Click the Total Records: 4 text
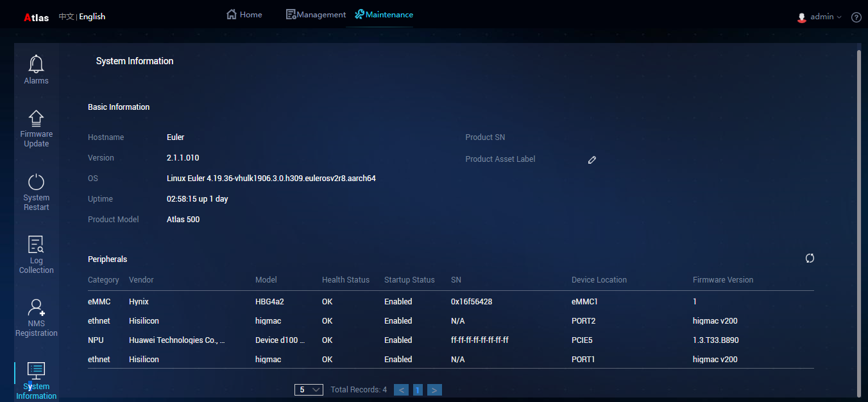 pos(359,390)
